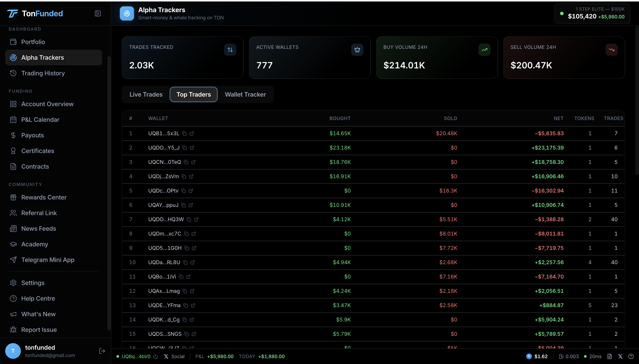Copy wallet address UQDm...xc7C
The height and width of the screenshot is (364, 639).
click(186, 234)
